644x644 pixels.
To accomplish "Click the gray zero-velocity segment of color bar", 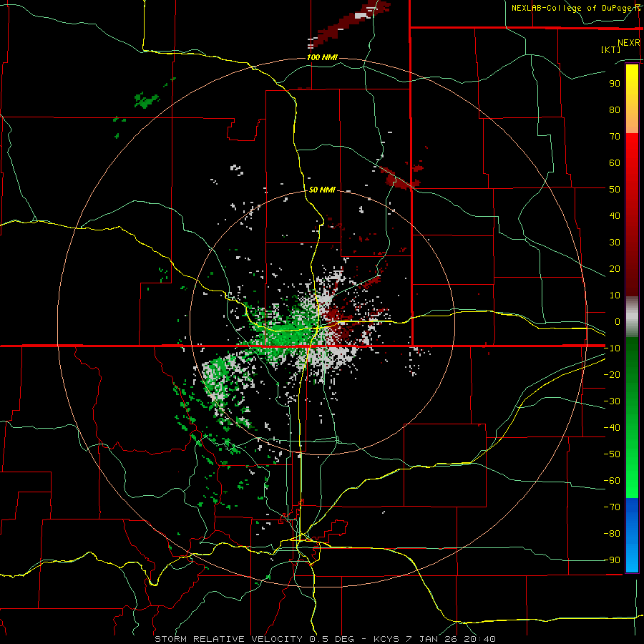I will pyautogui.click(x=632, y=317).
